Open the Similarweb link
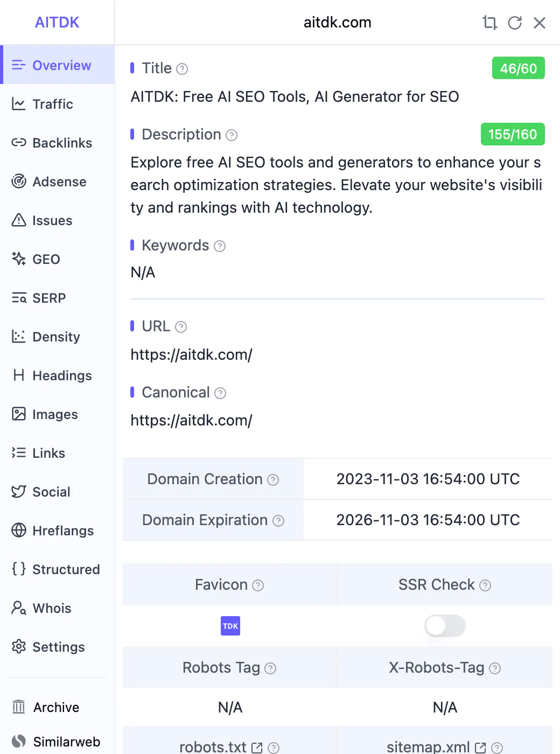 [x=58, y=742]
